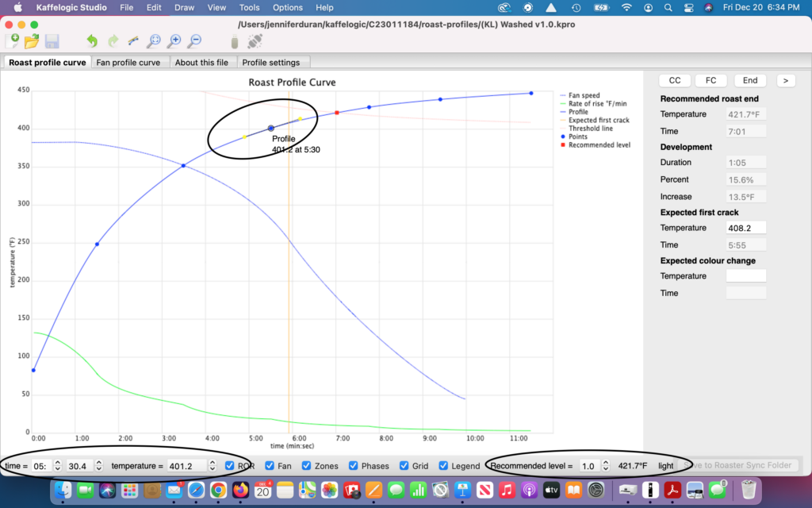Decrease time minutes with stepper down arrow
812x508 pixels.
click(57, 468)
